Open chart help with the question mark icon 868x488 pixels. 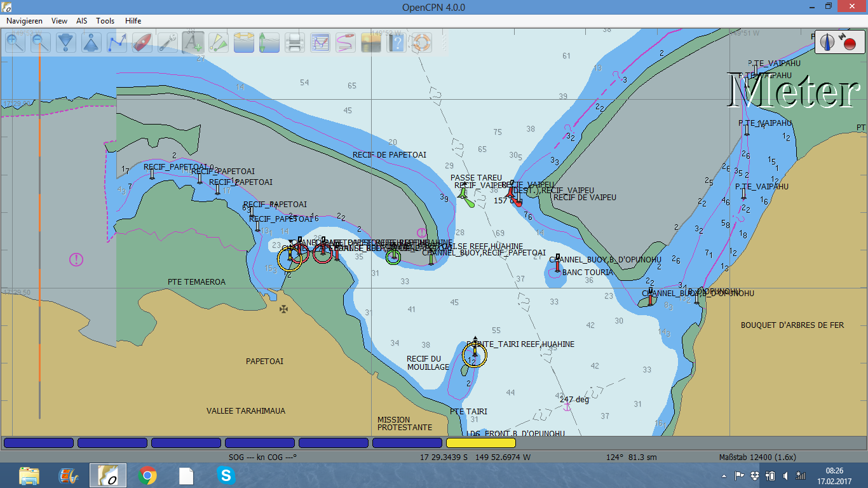pos(396,43)
